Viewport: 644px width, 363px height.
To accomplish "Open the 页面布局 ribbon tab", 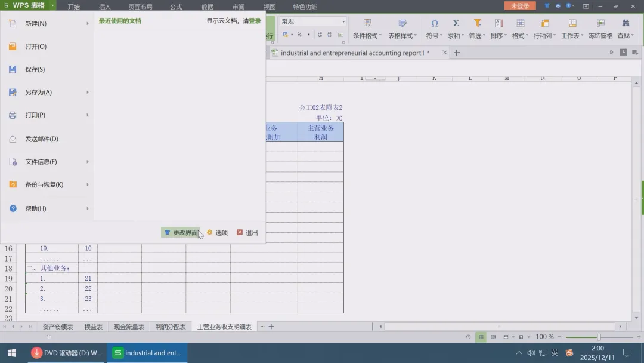I will coord(141,7).
